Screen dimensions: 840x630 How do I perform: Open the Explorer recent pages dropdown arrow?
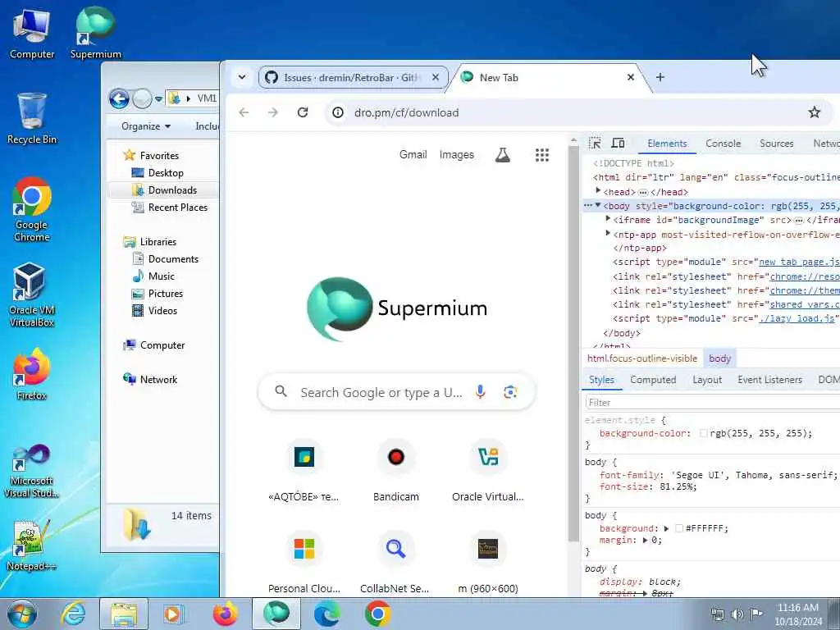pos(158,98)
